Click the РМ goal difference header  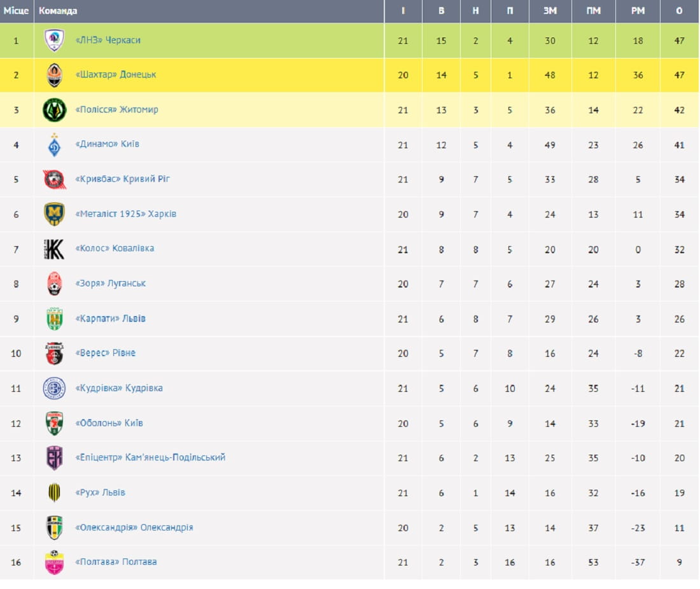(638, 11)
